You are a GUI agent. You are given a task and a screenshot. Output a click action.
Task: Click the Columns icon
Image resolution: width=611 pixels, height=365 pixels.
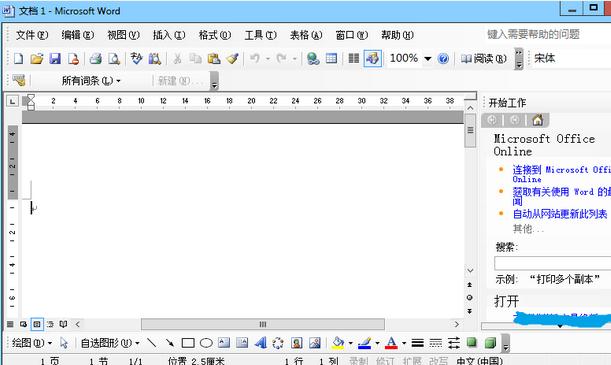point(353,58)
